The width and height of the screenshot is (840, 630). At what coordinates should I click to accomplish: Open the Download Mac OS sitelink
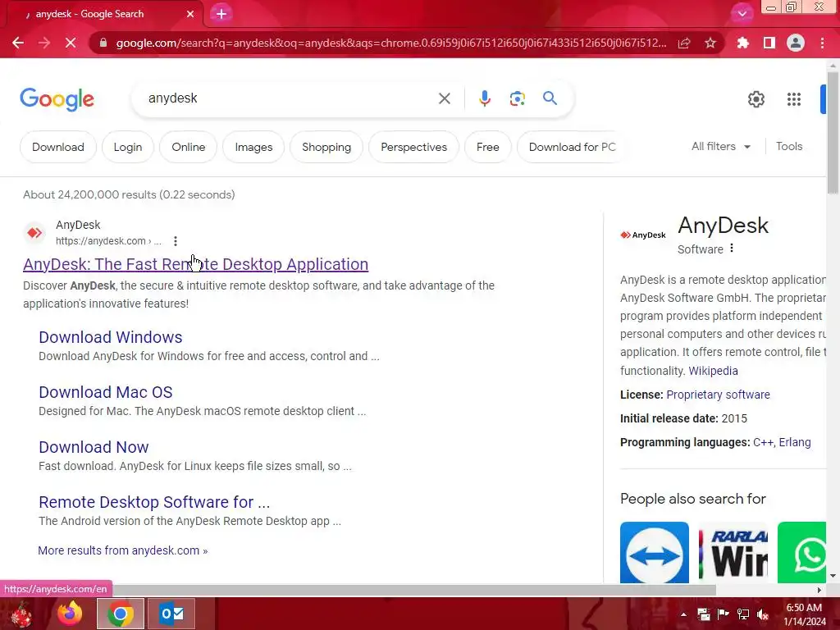[x=106, y=392]
